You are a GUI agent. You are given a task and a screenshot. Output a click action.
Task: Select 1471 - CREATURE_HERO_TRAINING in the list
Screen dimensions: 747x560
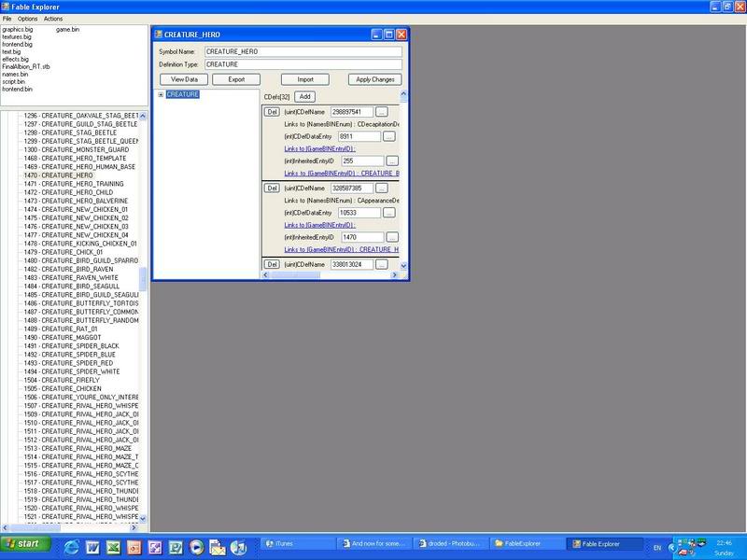(x=76, y=184)
